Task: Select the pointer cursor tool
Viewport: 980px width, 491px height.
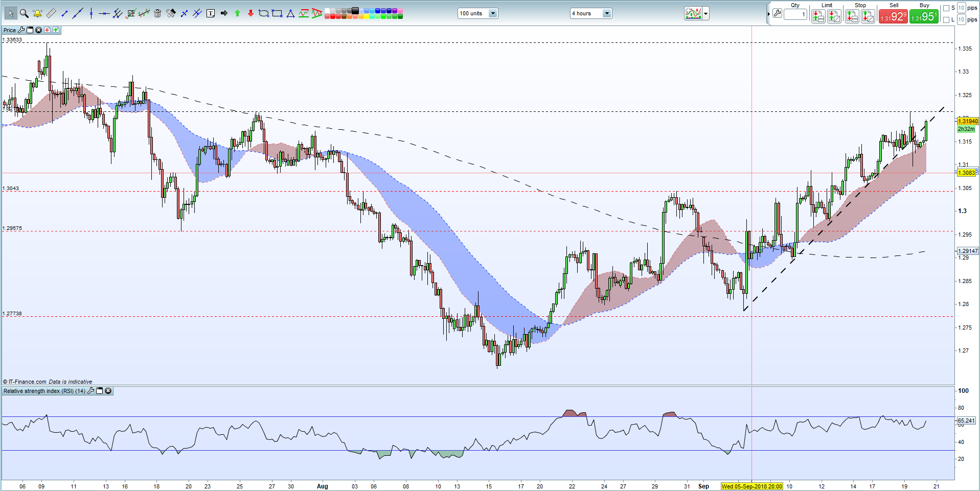Action: click(11, 13)
